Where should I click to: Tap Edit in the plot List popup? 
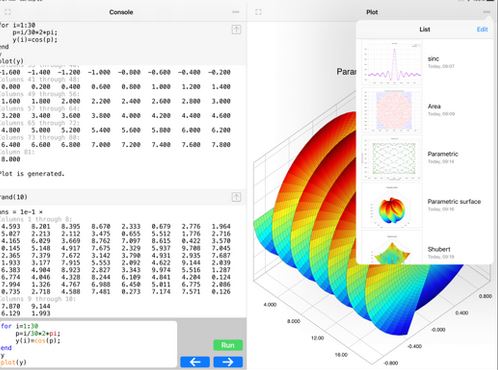click(482, 29)
